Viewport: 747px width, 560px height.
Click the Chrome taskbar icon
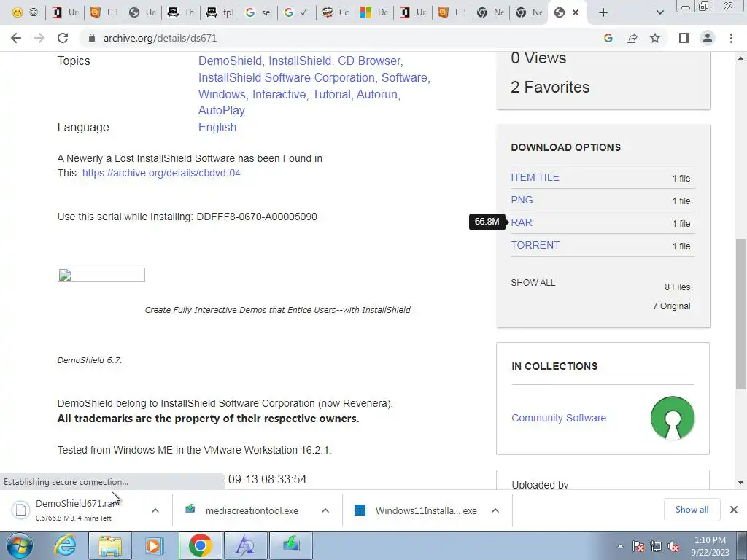[201, 545]
